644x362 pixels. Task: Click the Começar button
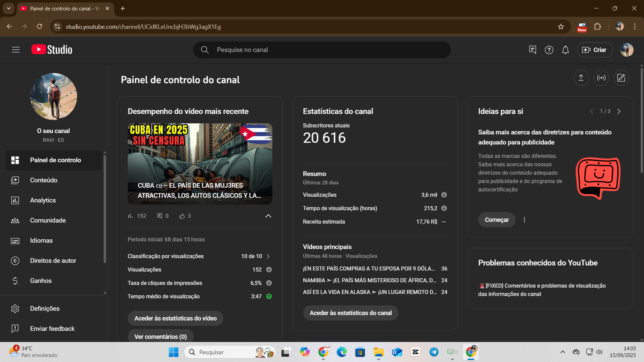click(497, 220)
